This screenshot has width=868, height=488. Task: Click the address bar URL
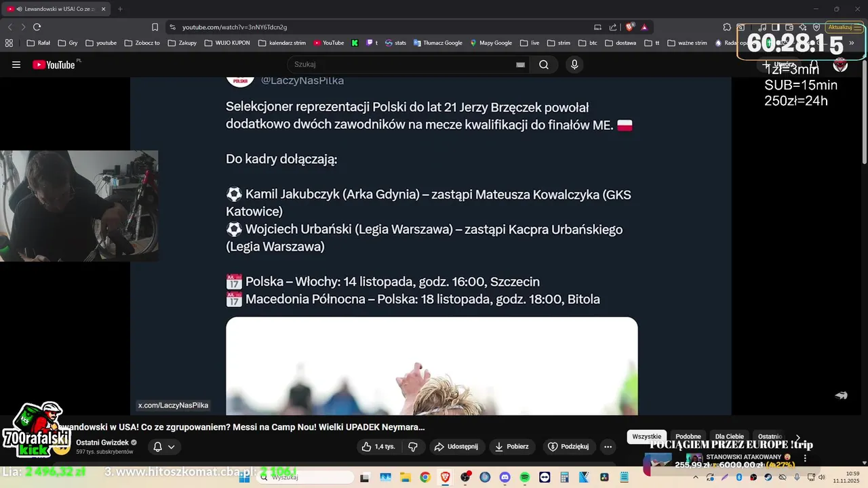[235, 27]
